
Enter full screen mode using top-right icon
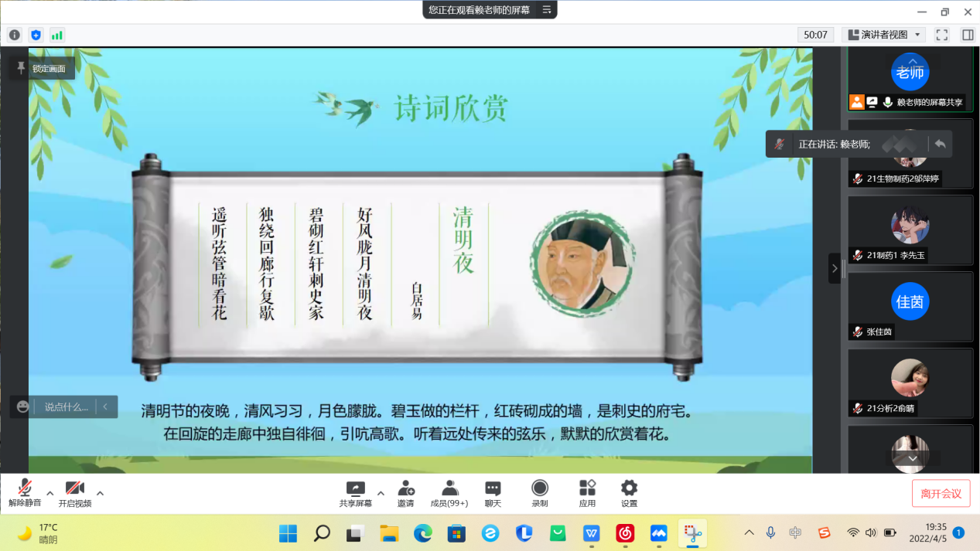pyautogui.click(x=941, y=35)
